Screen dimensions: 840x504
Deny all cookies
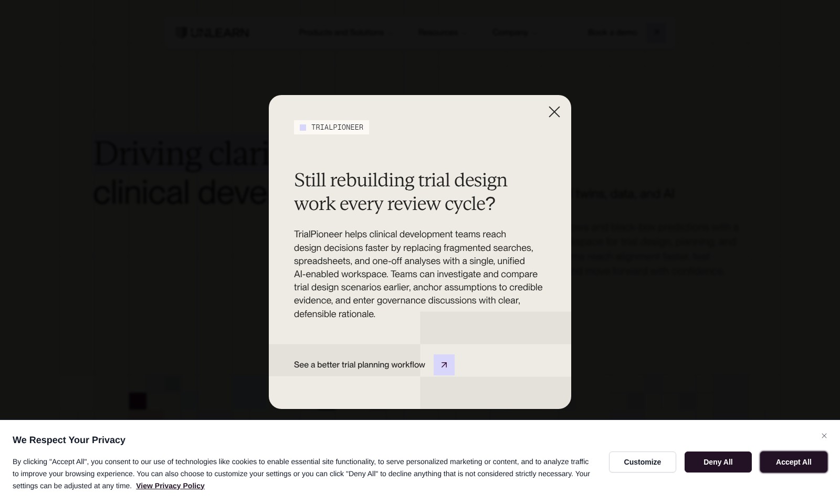point(718,462)
